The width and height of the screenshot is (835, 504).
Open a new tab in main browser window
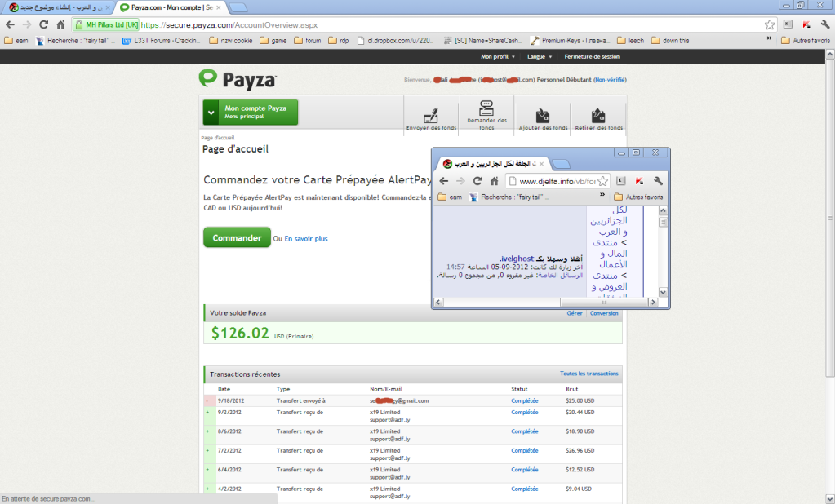point(238,7)
